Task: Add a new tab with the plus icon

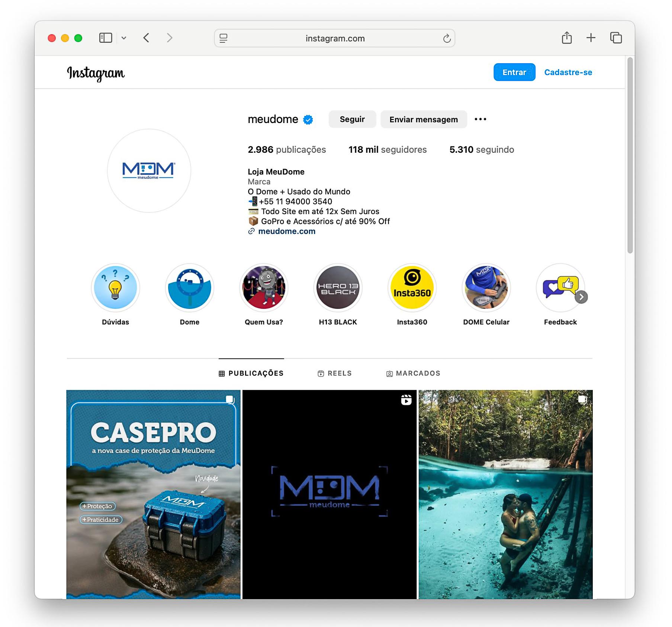Action: pyautogui.click(x=591, y=38)
